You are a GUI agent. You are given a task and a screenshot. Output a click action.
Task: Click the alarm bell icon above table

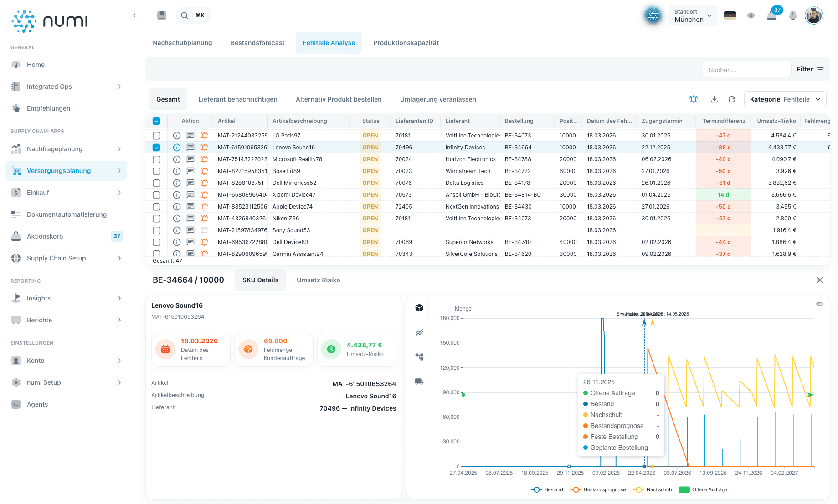tap(694, 99)
